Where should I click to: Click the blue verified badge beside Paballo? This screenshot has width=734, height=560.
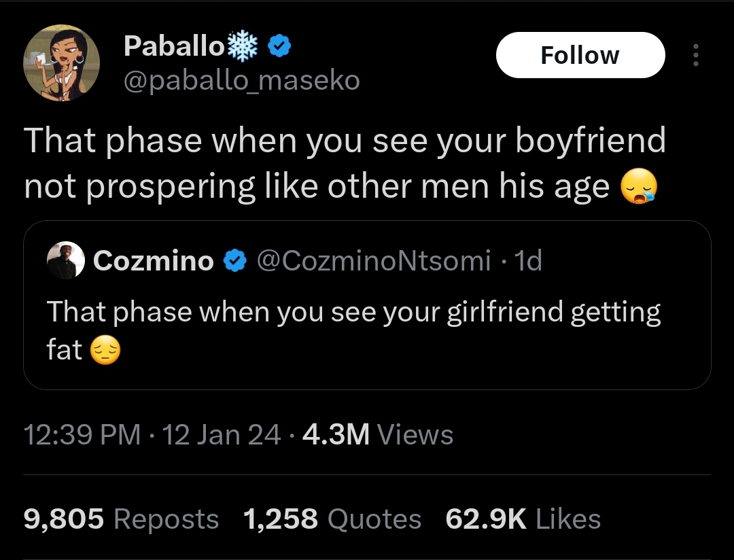[280, 47]
